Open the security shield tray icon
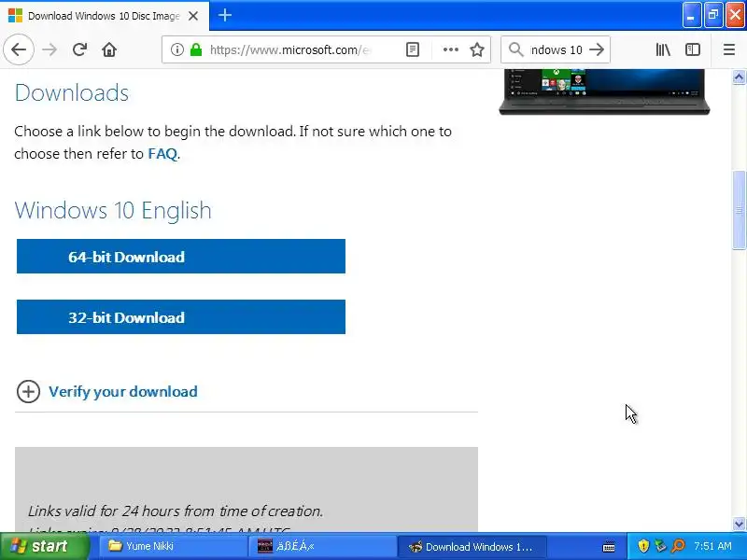The image size is (747, 560). point(643,546)
